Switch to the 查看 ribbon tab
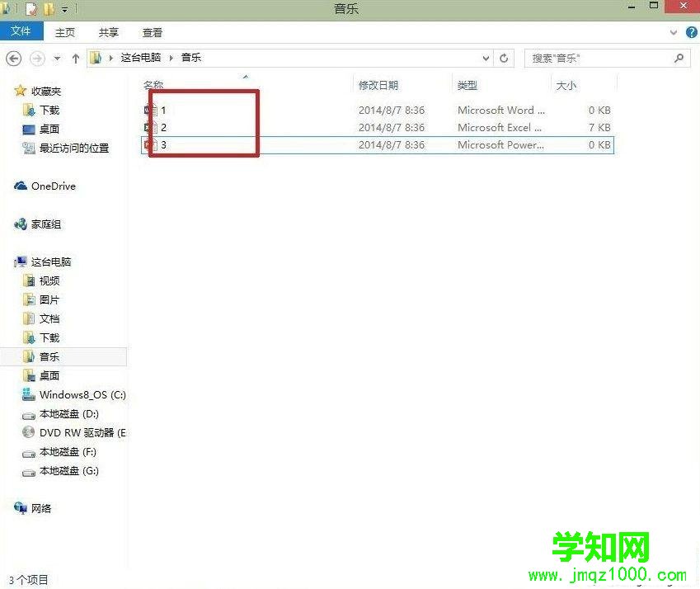 tap(153, 33)
